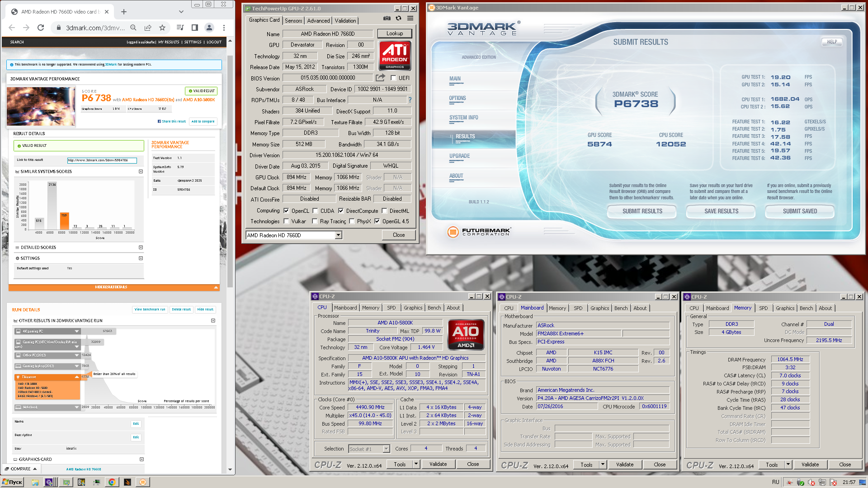Collapse the Settings section

point(141,258)
